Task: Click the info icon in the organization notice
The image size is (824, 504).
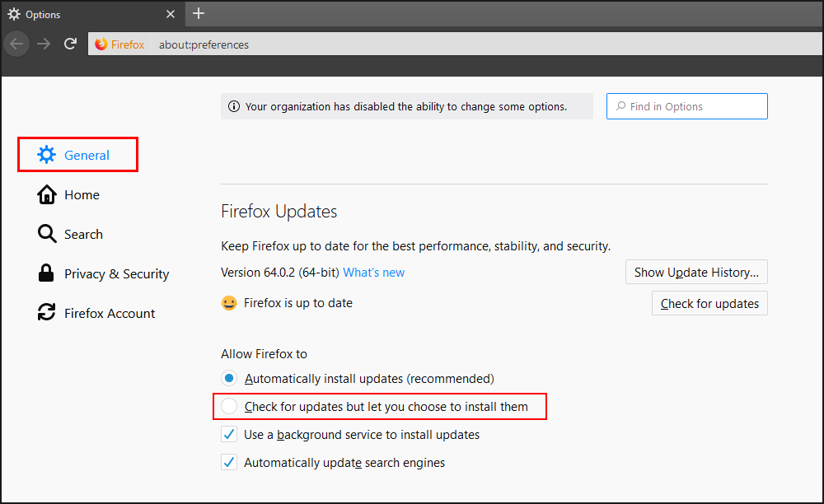Action: click(234, 106)
